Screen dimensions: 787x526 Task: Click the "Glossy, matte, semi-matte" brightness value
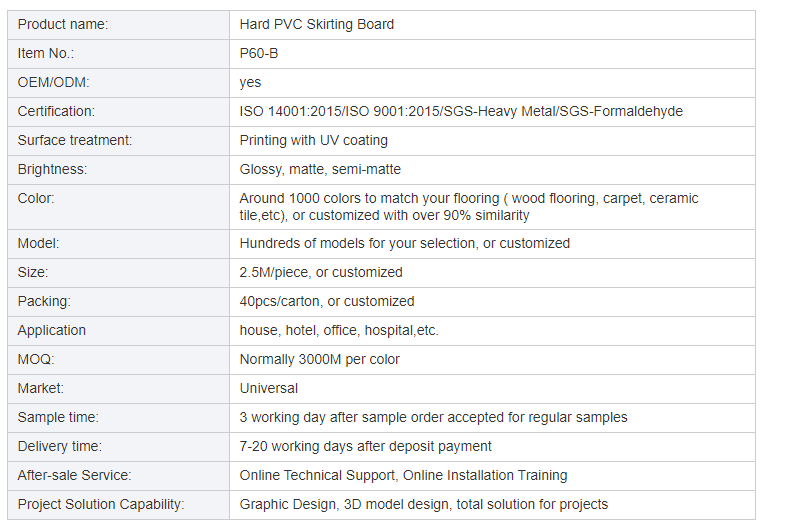click(320, 169)
